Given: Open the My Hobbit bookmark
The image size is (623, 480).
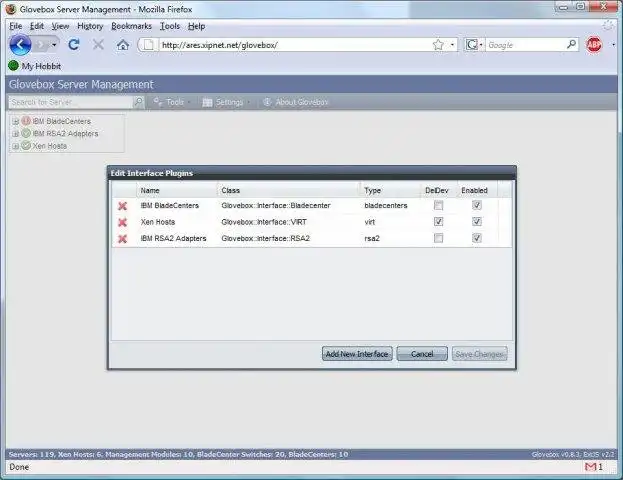Looking at the screenshot, I should (35, 66).
